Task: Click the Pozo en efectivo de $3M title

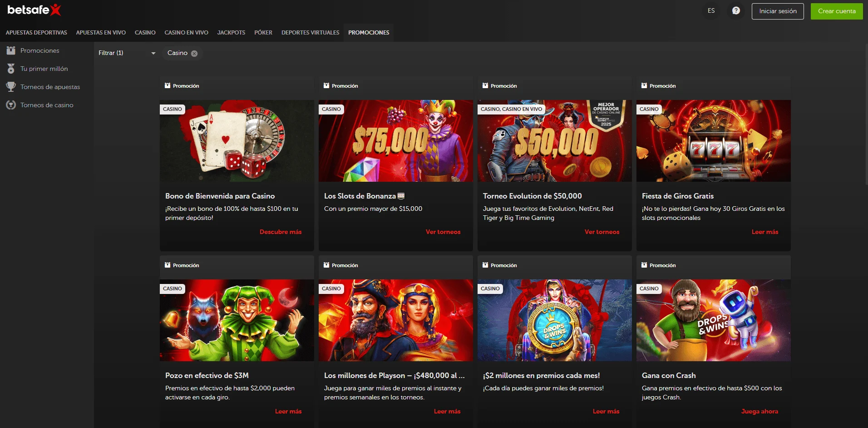Action: point(207,375)
